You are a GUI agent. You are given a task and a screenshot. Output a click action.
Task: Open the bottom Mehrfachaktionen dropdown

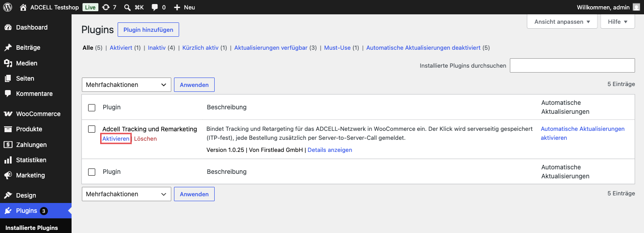tap(127, 194)
